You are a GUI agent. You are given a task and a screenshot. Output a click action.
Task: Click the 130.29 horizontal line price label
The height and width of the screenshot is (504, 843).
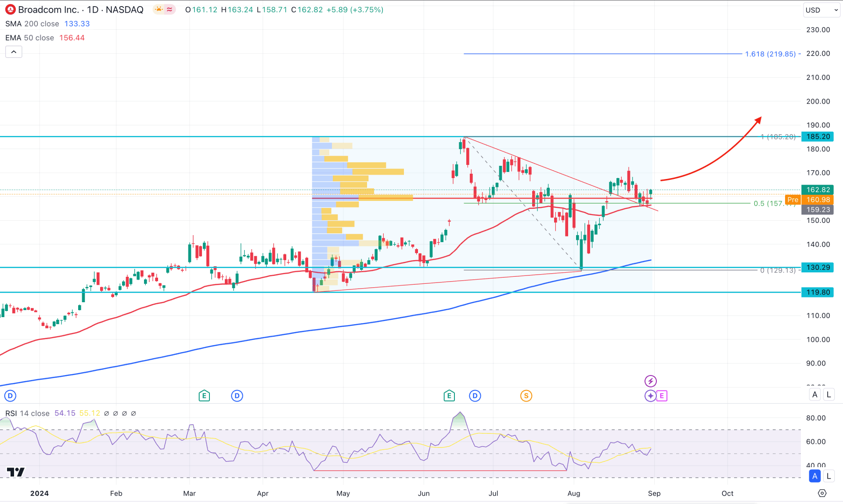(818, 267)
